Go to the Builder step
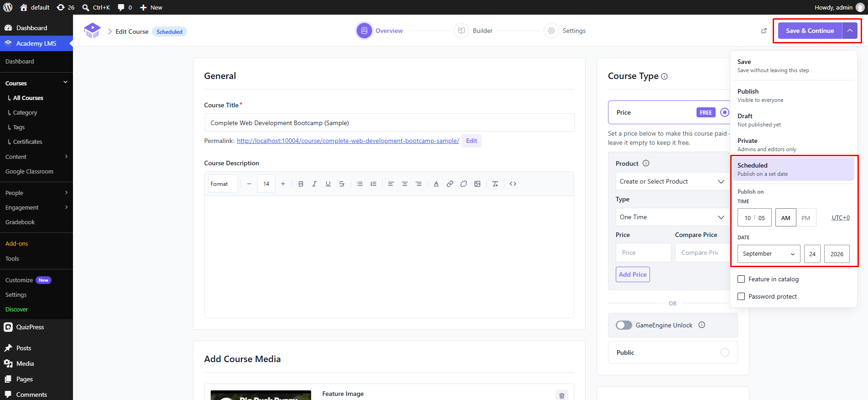The width and height of the screenshot is (868, 400). point(473,31)
